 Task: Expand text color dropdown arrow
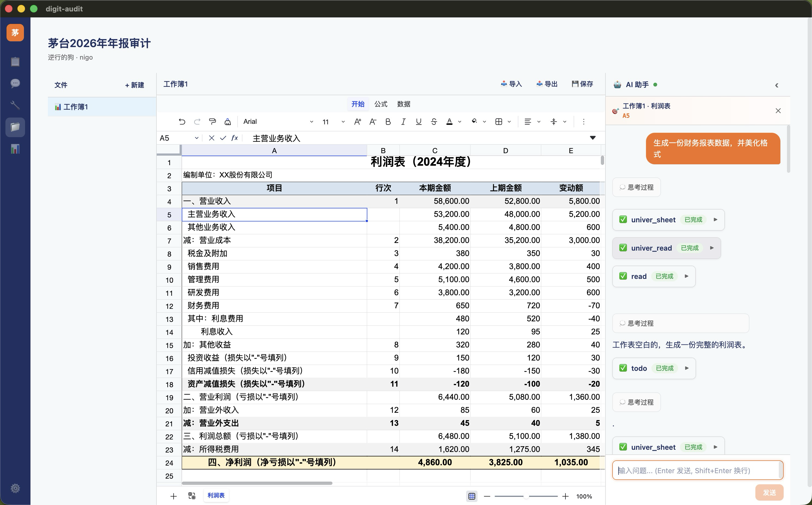(x=460, y=122)
